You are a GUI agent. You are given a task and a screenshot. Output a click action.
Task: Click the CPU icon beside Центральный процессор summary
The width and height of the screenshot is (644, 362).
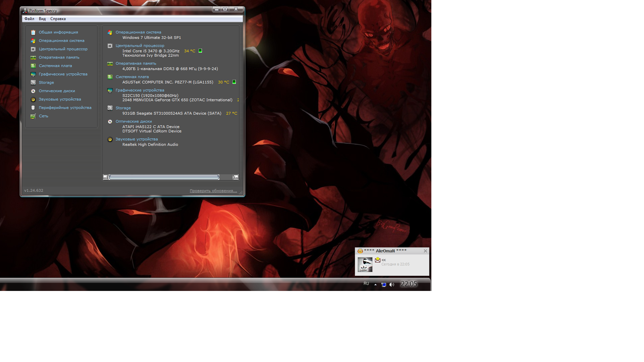110,46
